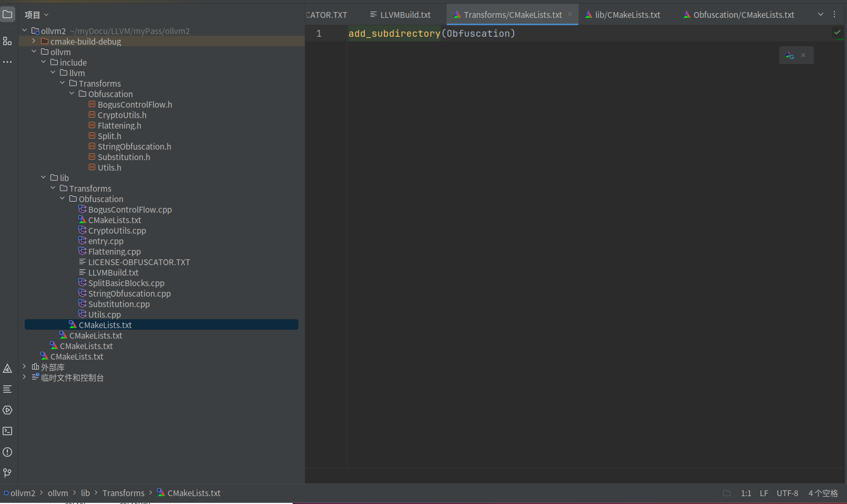Open the Project tool window icon
This screenshot has width=847, height=504.
[x=7, y=14]
